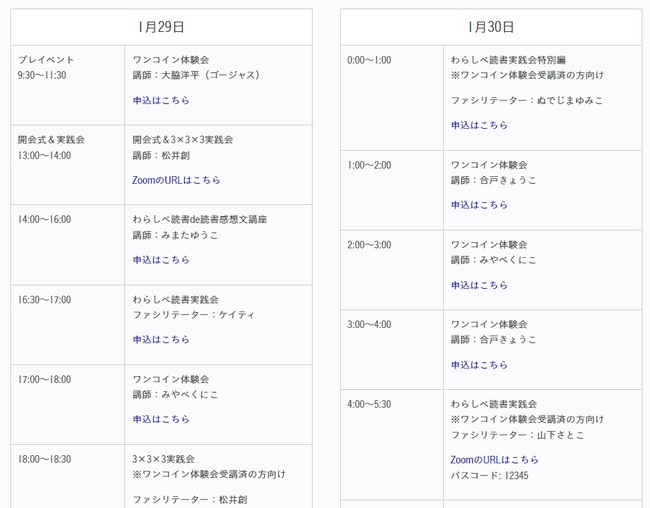Click the facilitator name ケイティ

click(236, 315)
